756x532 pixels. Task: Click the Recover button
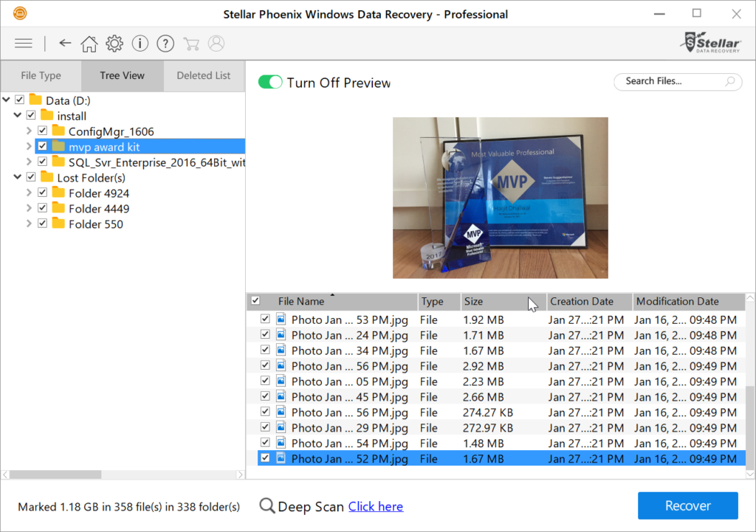(687, 505)
